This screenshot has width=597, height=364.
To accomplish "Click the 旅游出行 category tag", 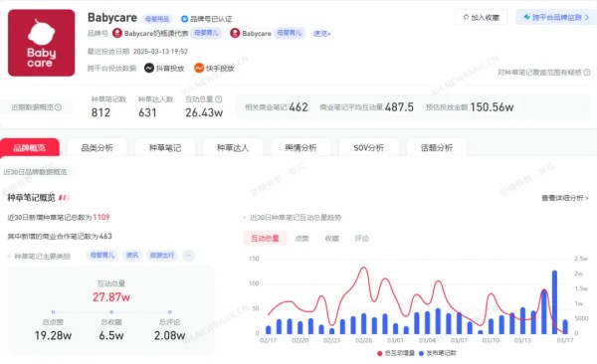I will click(162, 256).
